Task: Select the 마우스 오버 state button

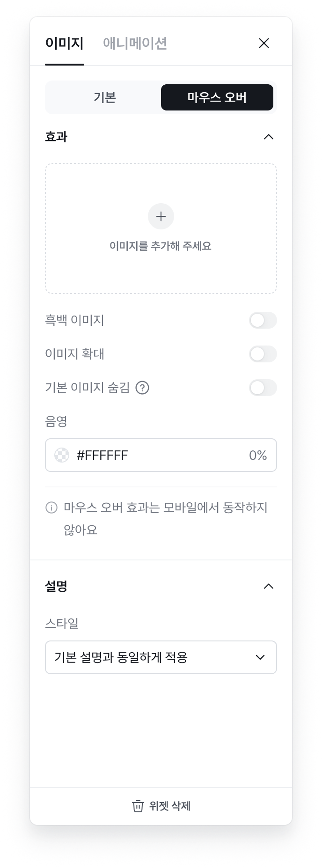Action: click(217, 97)
